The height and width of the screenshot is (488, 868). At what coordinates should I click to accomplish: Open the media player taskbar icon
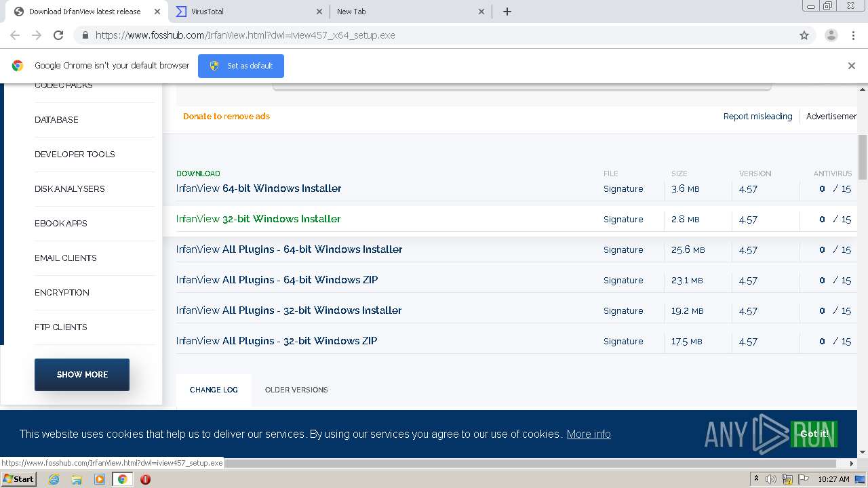coord(100,479)
